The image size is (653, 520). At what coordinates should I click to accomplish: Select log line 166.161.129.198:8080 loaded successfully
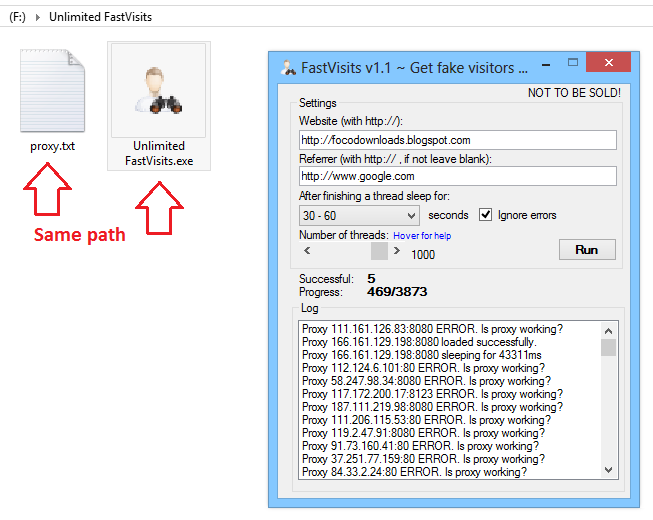coord(419,342)
